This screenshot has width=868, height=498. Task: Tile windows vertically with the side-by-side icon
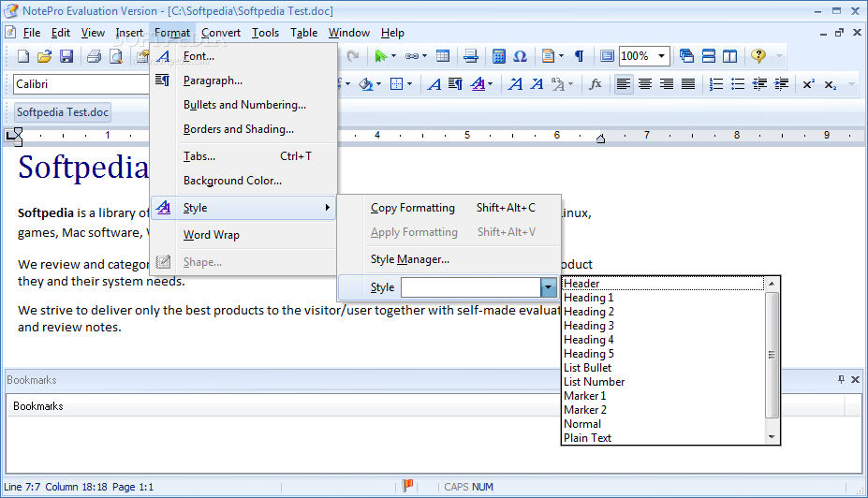[x=729, y=56]
